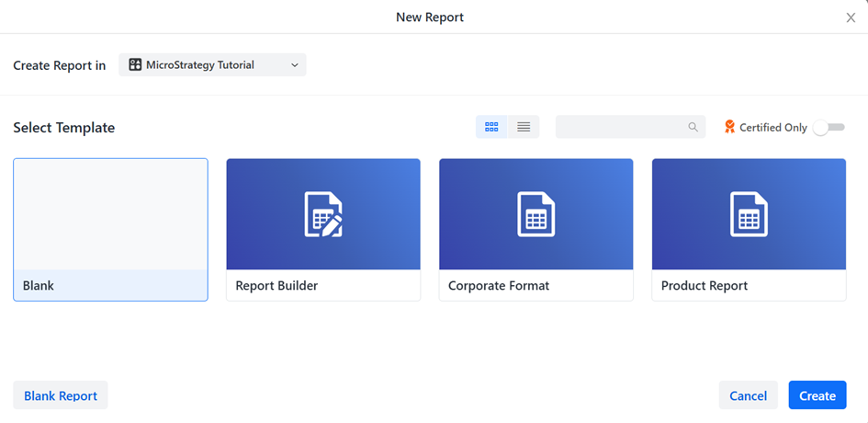868x423 pixels.
Task: Switch to list view of templates
Action: (524, 127)
